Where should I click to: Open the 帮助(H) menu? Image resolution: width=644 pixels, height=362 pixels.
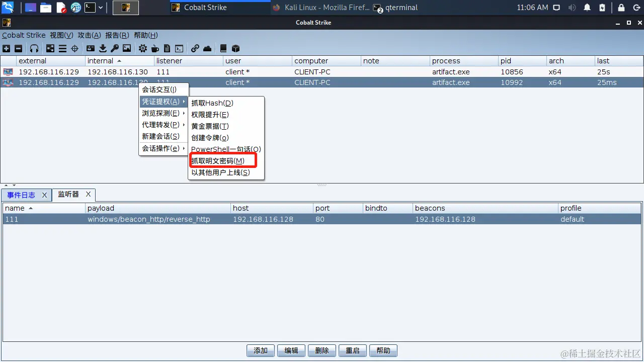[146, 35]
